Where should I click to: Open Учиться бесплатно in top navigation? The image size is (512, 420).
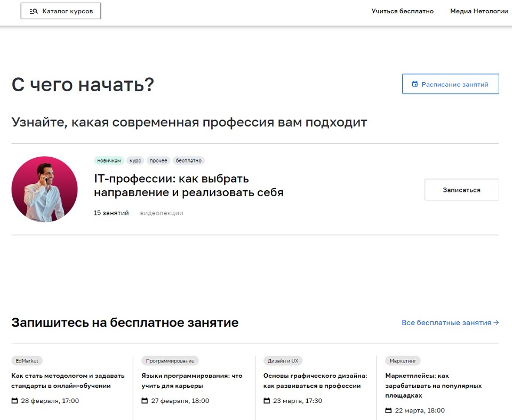pos(402,11)
